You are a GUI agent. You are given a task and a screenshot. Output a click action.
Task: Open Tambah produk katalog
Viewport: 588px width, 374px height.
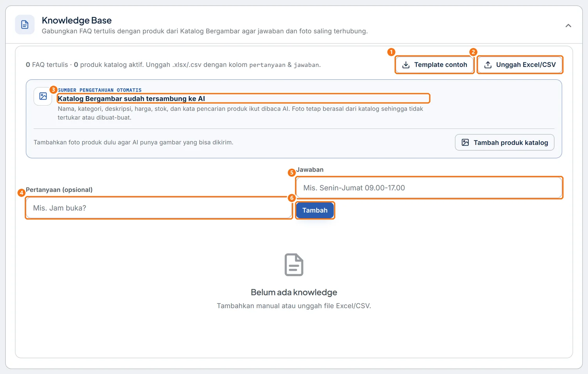505,142
